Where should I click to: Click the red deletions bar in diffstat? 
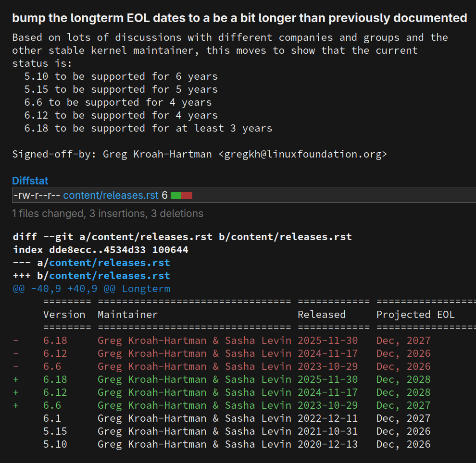tap(187, 195)
